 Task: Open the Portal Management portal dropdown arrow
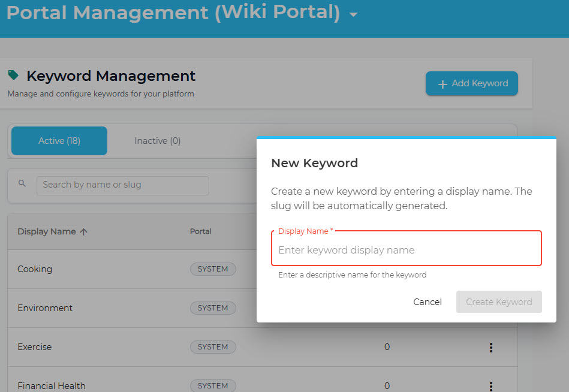(x=353, y=14)
